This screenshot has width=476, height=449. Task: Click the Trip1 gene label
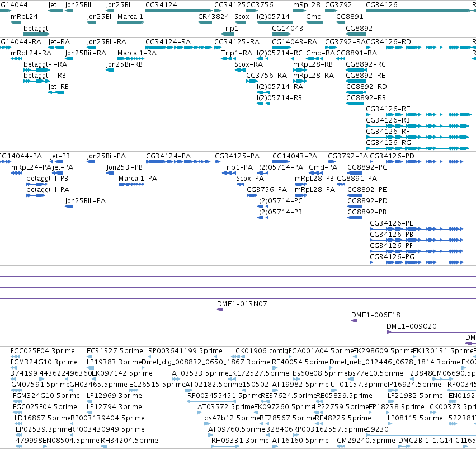click(229, 28)
